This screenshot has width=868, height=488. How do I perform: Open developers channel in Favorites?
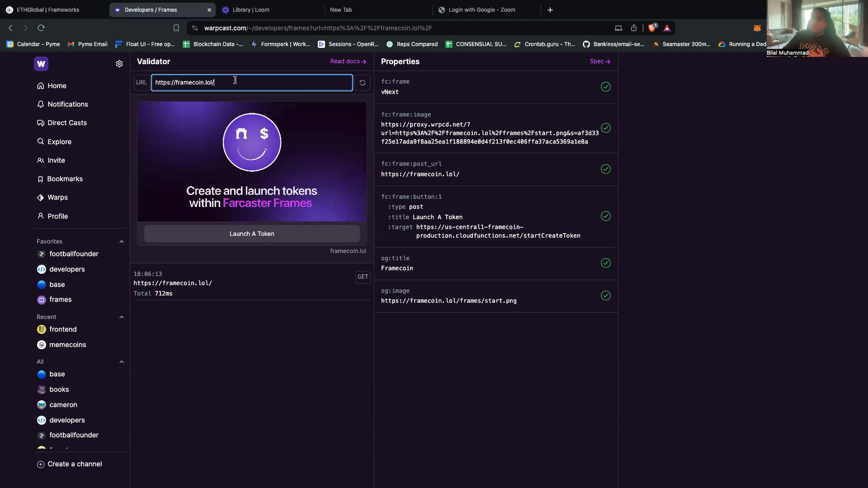(61, 269)
